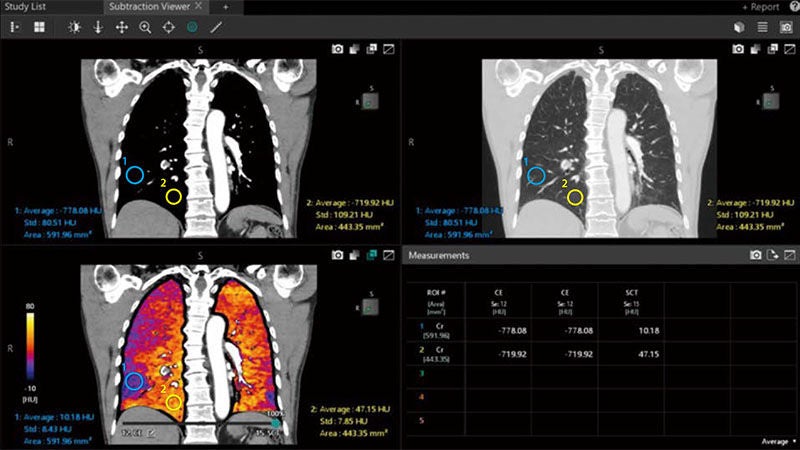Select yellow ROI 2 circle in subtraction view
Viewport: 800px width, 450px height.
coord(173,403)
